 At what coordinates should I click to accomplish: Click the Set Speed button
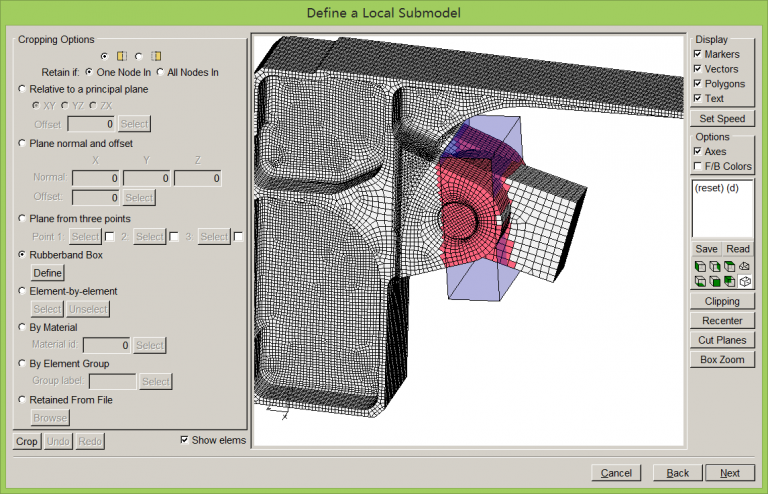[x=722, y=118]
